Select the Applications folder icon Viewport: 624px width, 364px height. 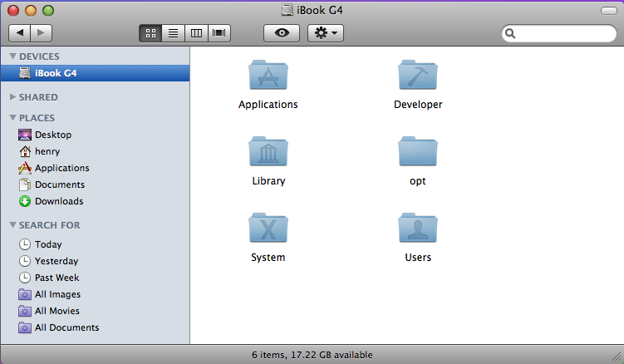[x=268, y=75]
